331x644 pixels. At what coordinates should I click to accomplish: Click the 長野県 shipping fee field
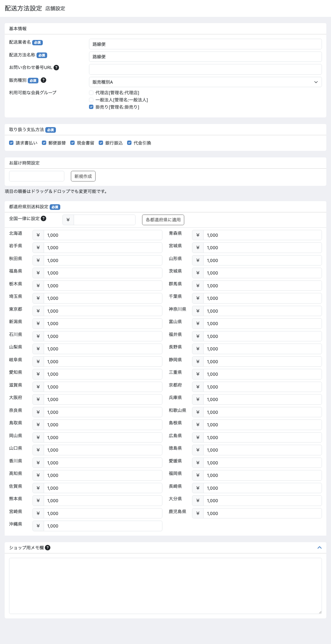(262, 349)
